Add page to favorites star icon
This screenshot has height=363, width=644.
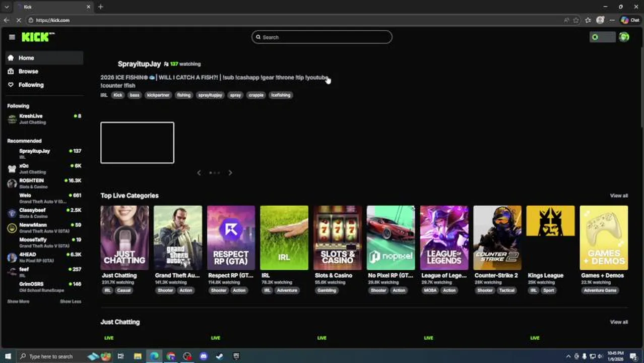576,20
